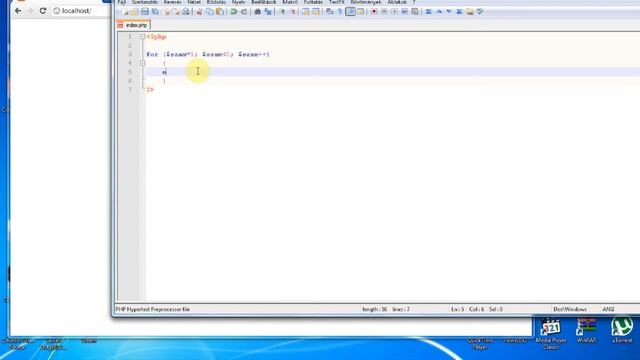Click the Stop macro recording icon
Screen dimensions: 640x360
coord(384,12)
